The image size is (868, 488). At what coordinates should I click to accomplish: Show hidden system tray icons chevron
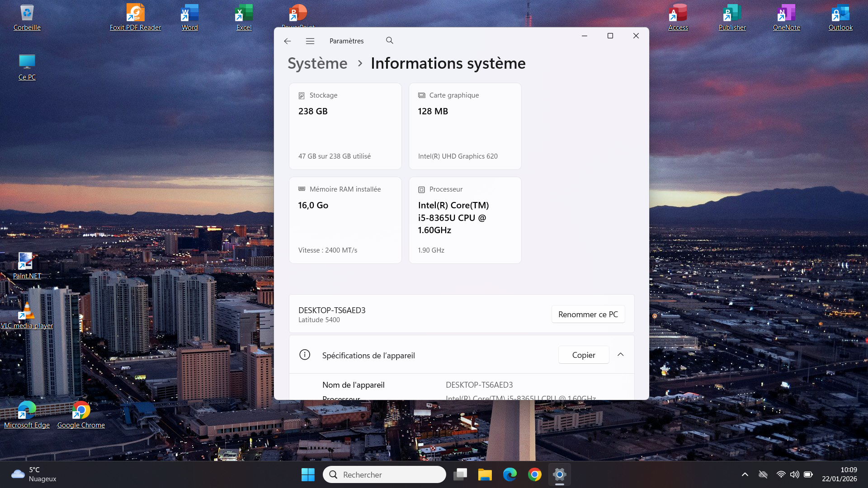745,474
